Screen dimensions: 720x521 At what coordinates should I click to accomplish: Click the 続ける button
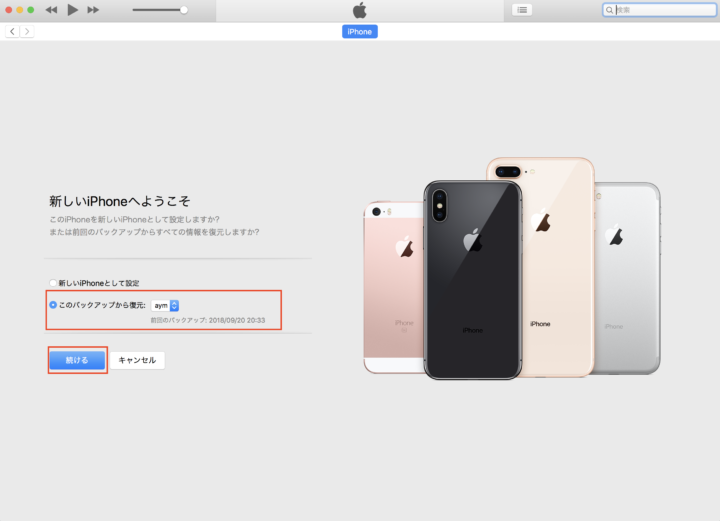(77, 360)
